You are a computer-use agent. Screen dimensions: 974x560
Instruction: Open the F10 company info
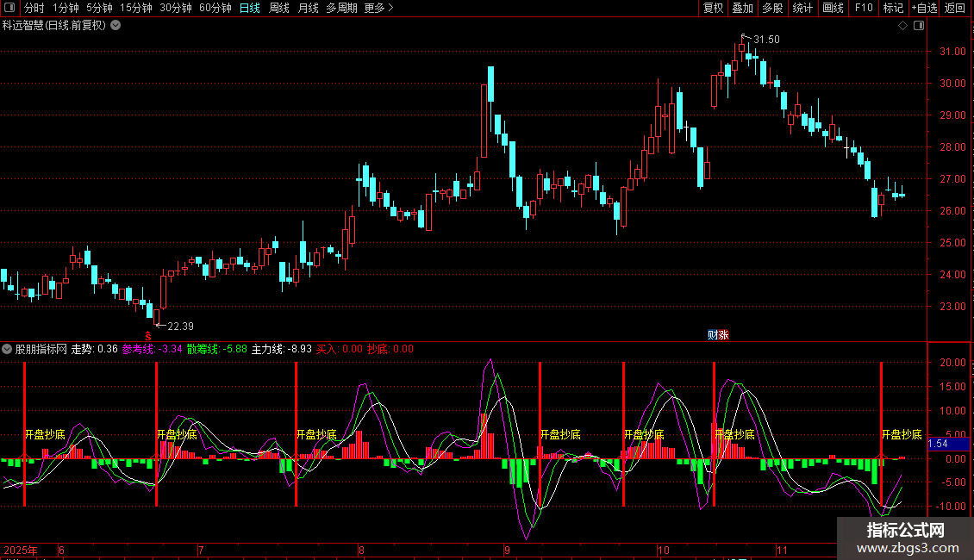point(864,8)
